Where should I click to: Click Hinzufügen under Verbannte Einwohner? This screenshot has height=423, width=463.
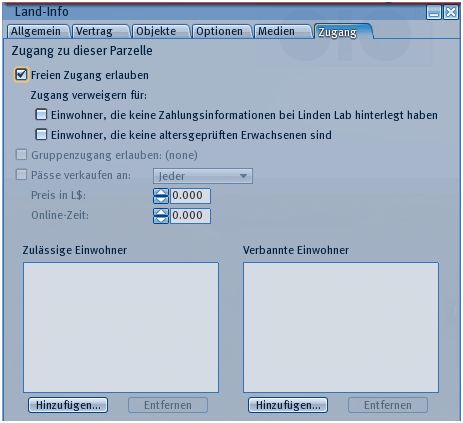tap(288, 405)
